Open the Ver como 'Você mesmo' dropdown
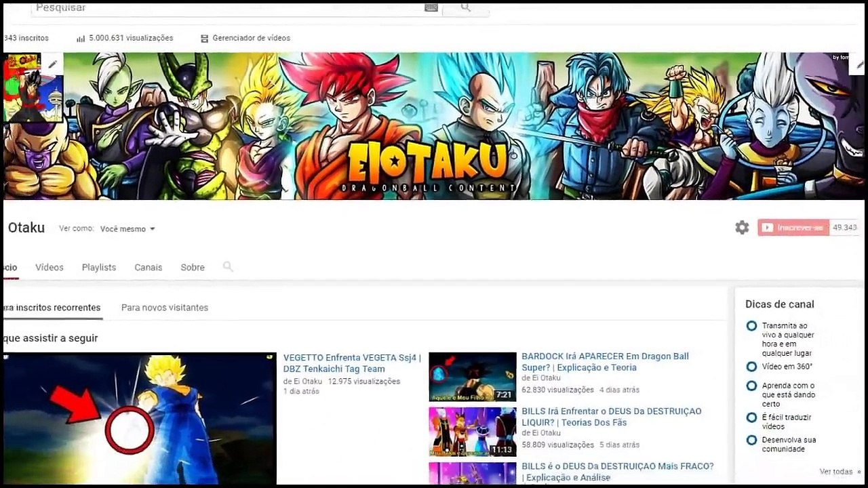The height and width of the screenshot is (488, 868). pos(127,229)
